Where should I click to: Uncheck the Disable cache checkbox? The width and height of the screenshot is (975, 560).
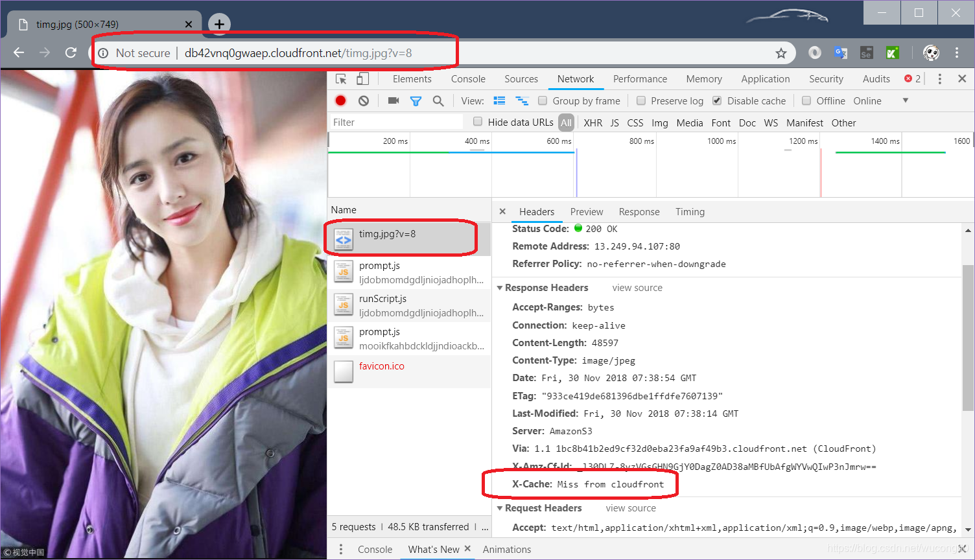pos(717,100)
